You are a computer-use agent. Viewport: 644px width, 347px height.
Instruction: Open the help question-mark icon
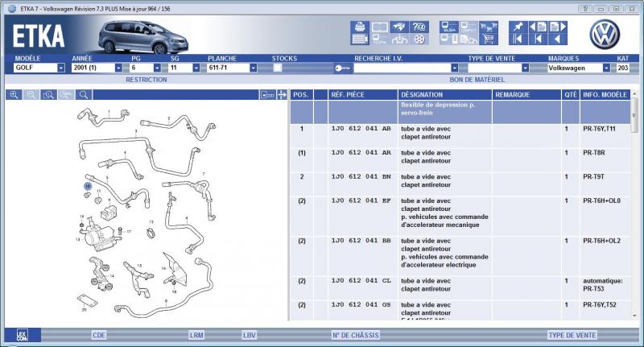click(419, 27)
